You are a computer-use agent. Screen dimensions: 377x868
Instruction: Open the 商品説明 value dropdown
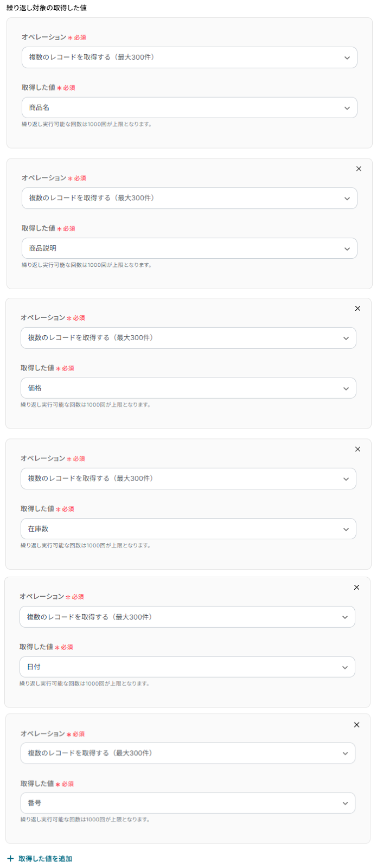189,248
